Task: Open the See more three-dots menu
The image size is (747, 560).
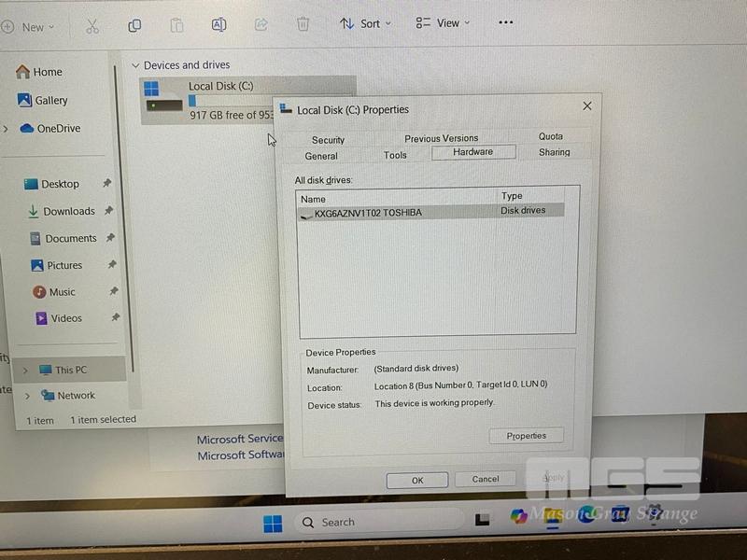Action: pyautogui.click(x=505, y=22)
